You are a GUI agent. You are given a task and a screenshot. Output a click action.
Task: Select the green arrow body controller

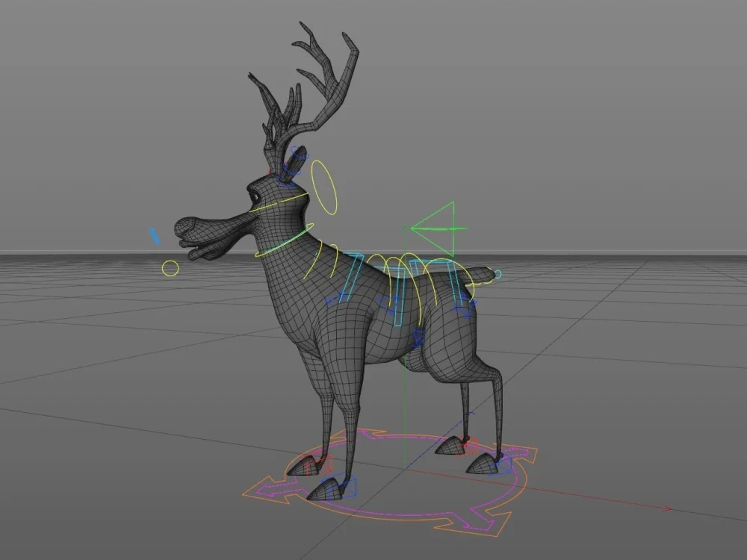point(441,228)
